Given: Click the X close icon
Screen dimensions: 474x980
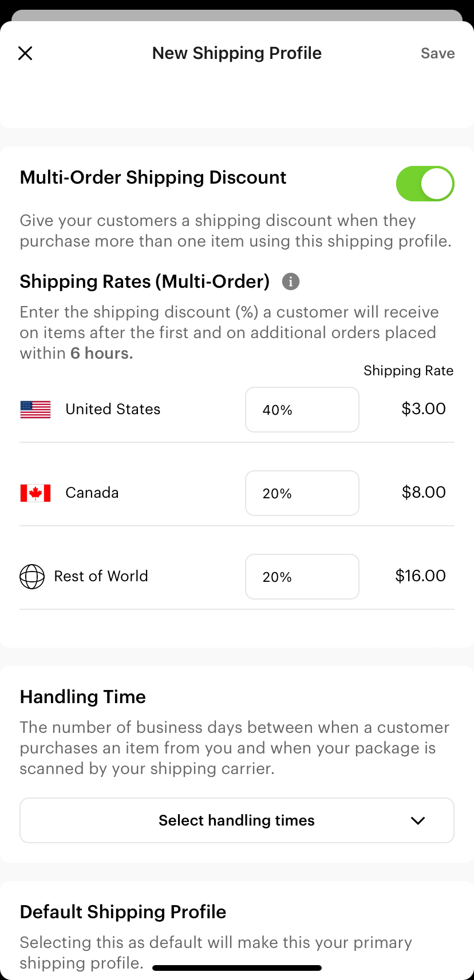Looking at the screenshot, I should pyautogui.click(x=25, y=53).
